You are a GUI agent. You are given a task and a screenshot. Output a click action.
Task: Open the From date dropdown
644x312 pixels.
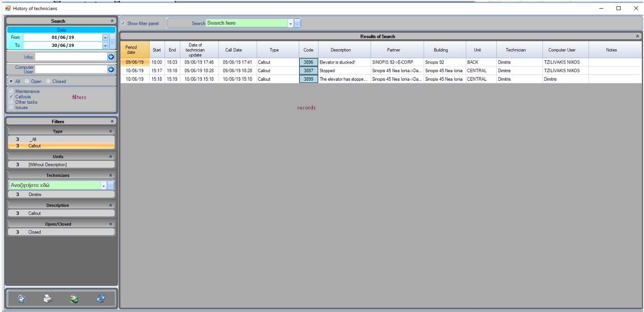click(105, 37)
